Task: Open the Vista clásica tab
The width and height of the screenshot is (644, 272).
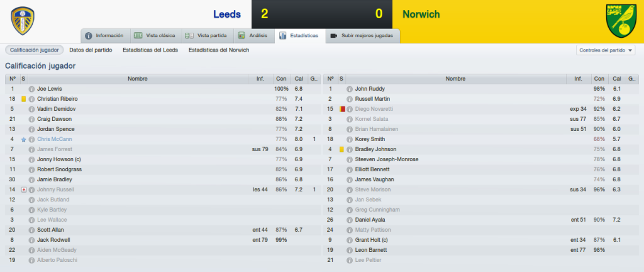Action: [x=156, y=36]
